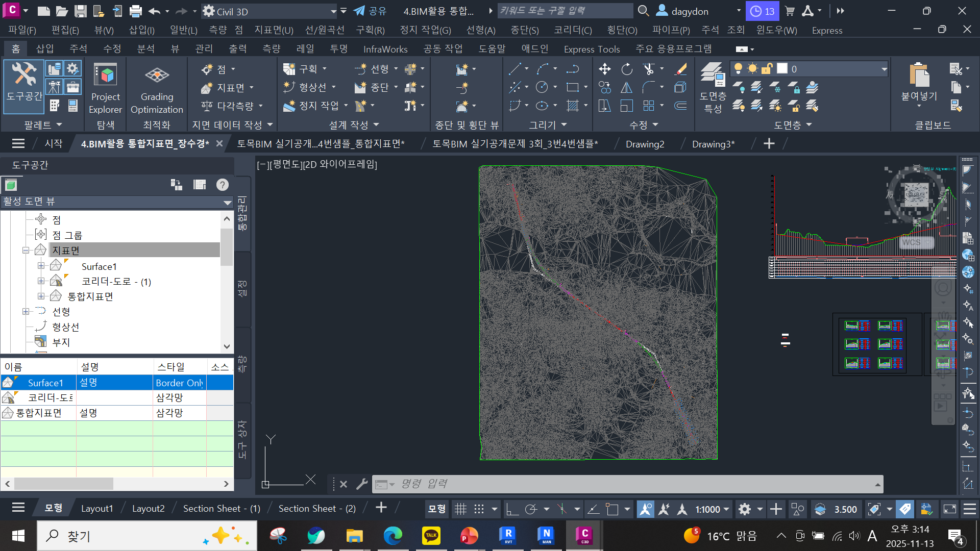Toggle drawing grid display in status bar

460,509
